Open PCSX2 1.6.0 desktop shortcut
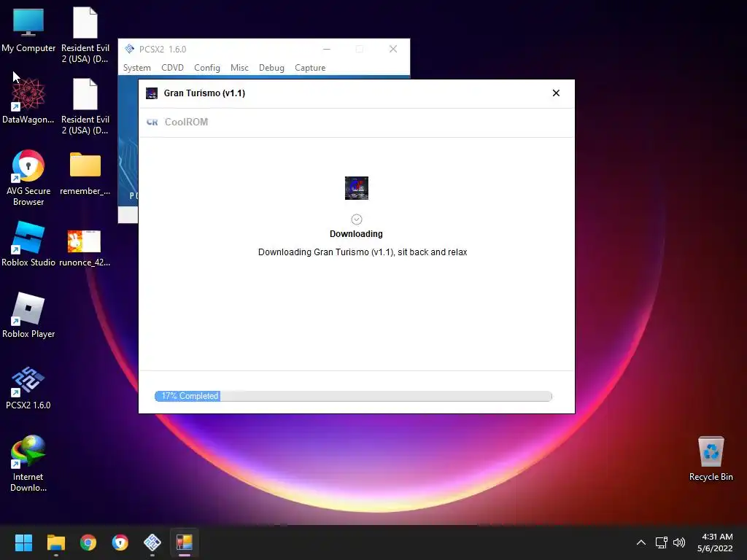 click(x=28, y=388)
